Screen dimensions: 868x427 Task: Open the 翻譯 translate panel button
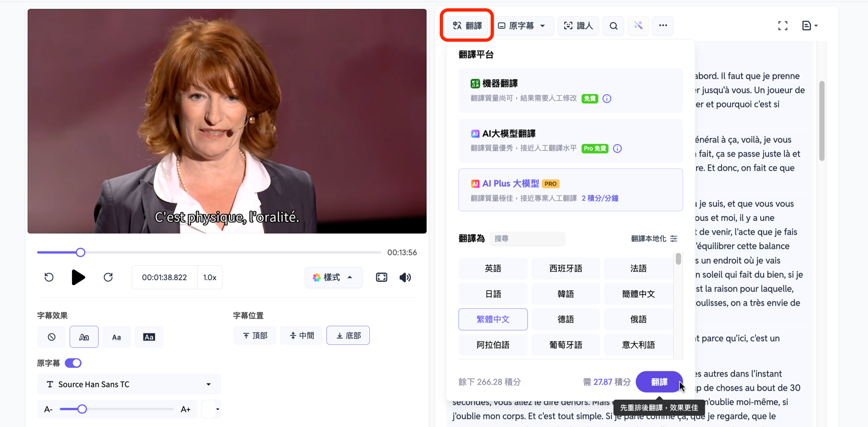467,25
